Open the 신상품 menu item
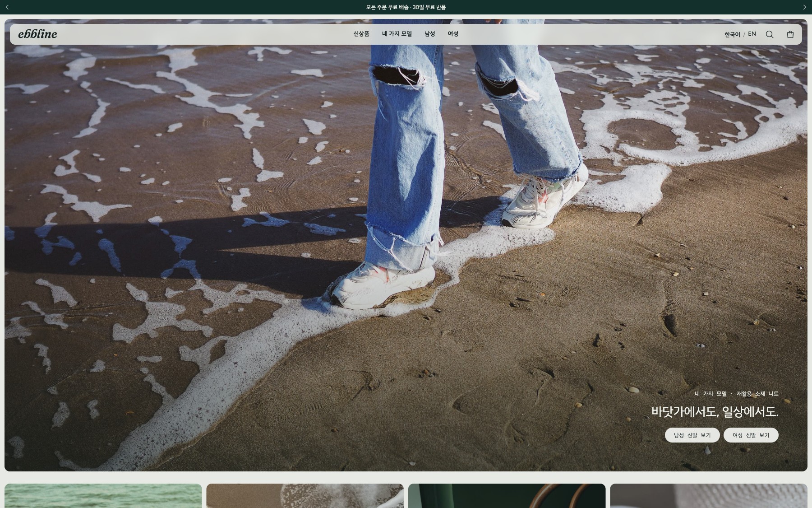The width and height of the screenshot is (812, 508). [x=361, y=34]
